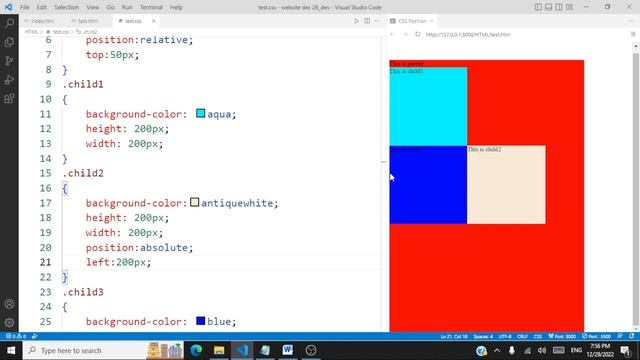
Task: Click the preview vertical scrollbar
Action: 636,188
